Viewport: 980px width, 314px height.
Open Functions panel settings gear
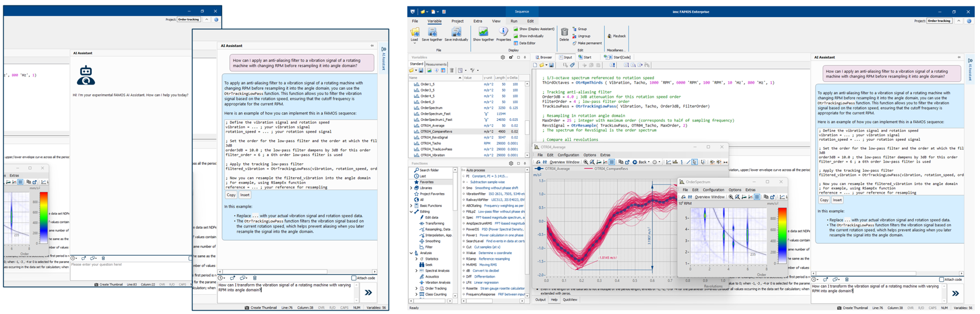(x=511, y=163)
